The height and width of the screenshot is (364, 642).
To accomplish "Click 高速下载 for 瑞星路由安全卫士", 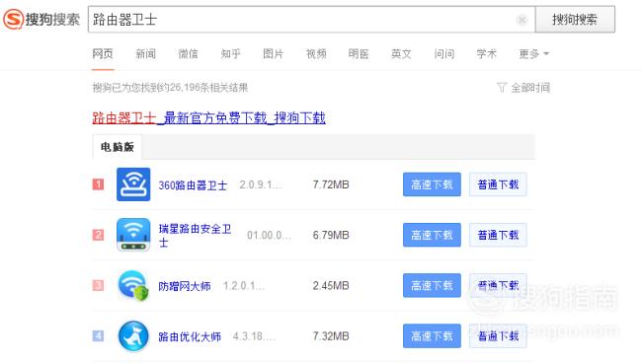I will [x=432, y=235].
